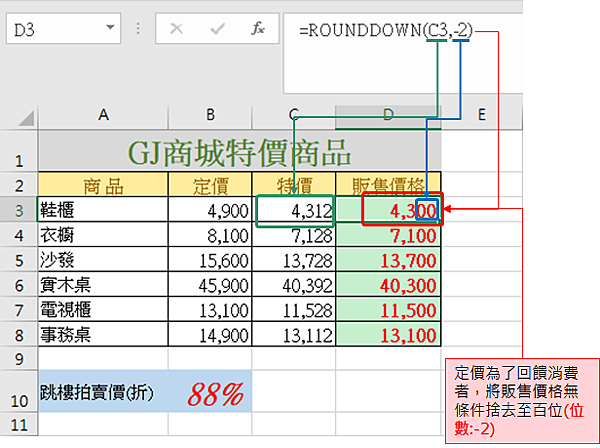Screen dimensions: 600x448
Task: Select row 10 header
Action: (x=19, y=391)
